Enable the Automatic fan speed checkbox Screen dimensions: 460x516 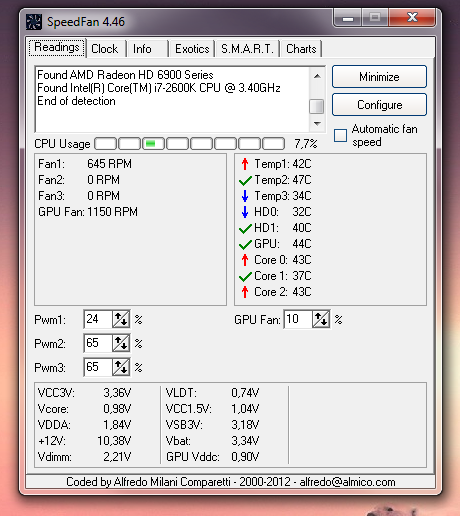(x=340, y=136)
